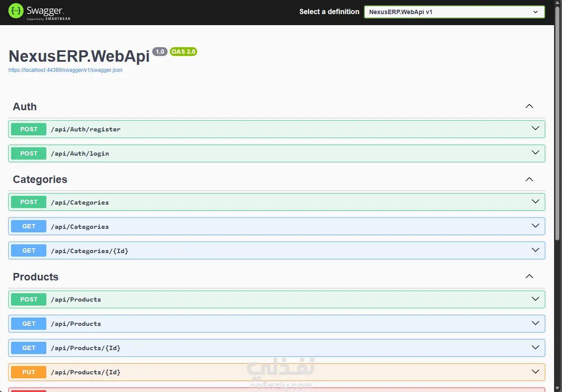Screen dimensions: 562x392
Task: Select the Auth section heading
Action: point(25,107)
